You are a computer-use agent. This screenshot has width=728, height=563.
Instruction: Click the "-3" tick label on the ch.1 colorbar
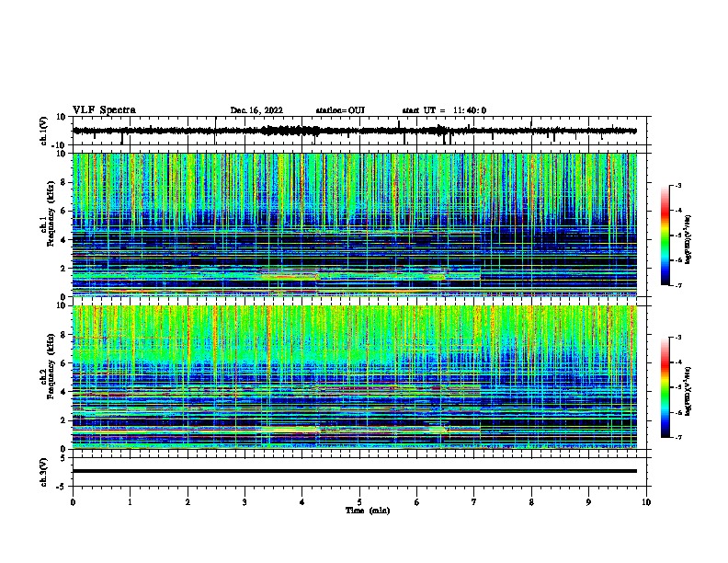(x=678, y=185)
